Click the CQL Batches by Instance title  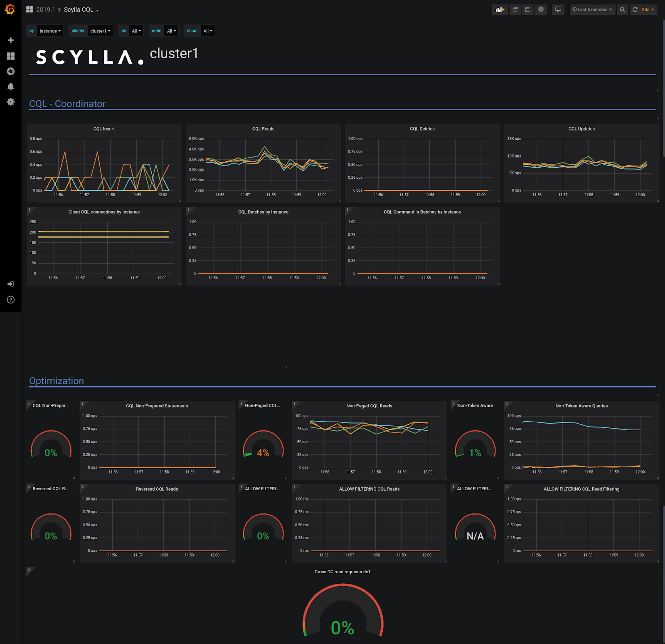click(x=263, y=212)
